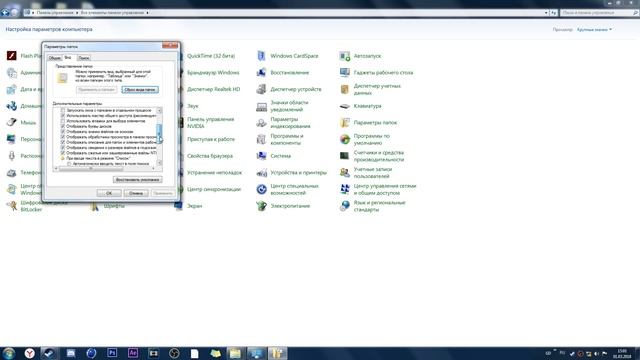Screen dimensions: 640x360
Task: Open Центр специальных возможностей icon
Action: (262, 189)
